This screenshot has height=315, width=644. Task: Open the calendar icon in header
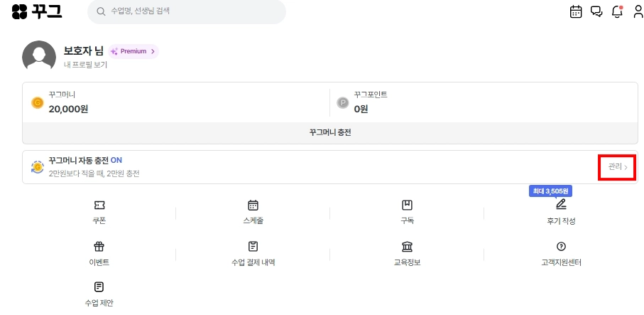coord(576,11)
